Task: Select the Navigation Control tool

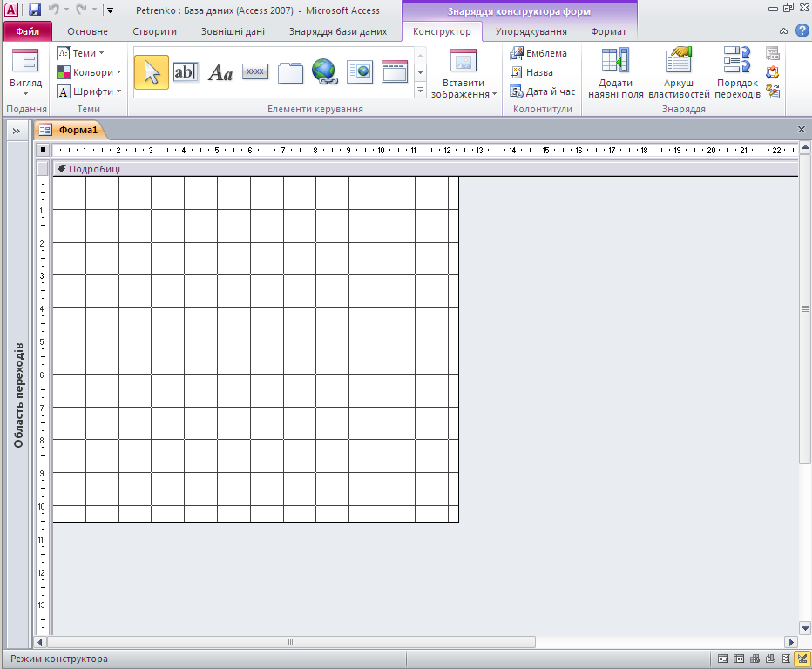Action: pyautogui.click(x=395, y=71)
